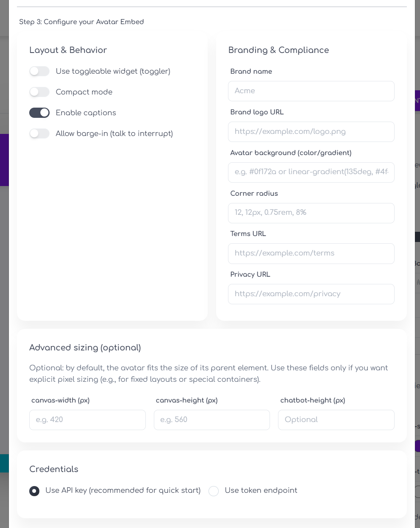The height and width of the screenshot is (528, 420).
Task: Select the Privacy URL input field
Action: click(x=311, y=294)
